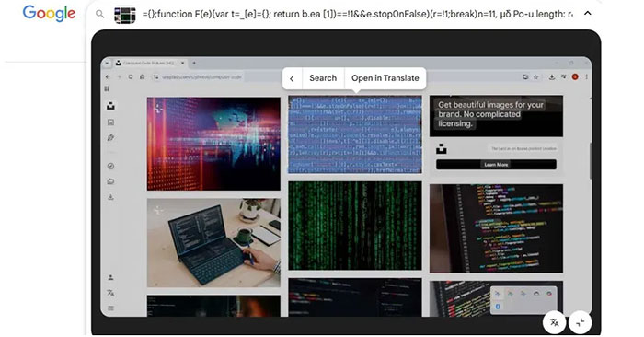Click the colorful code on dark monitor photo

pos(496,228)
